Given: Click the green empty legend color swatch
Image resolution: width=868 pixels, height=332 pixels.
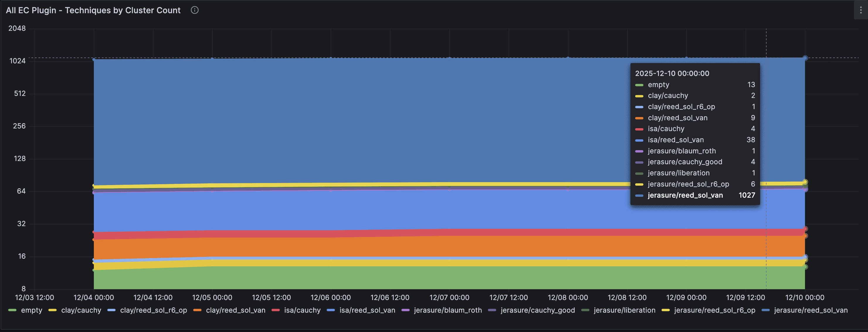Looking at the screenshot, I should (13, 310).
